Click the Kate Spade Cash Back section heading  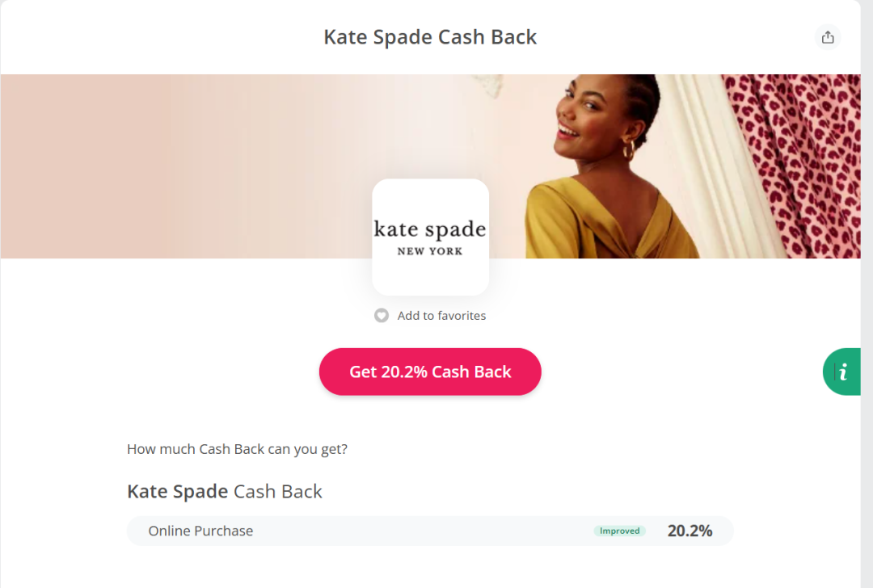[225, 492]
